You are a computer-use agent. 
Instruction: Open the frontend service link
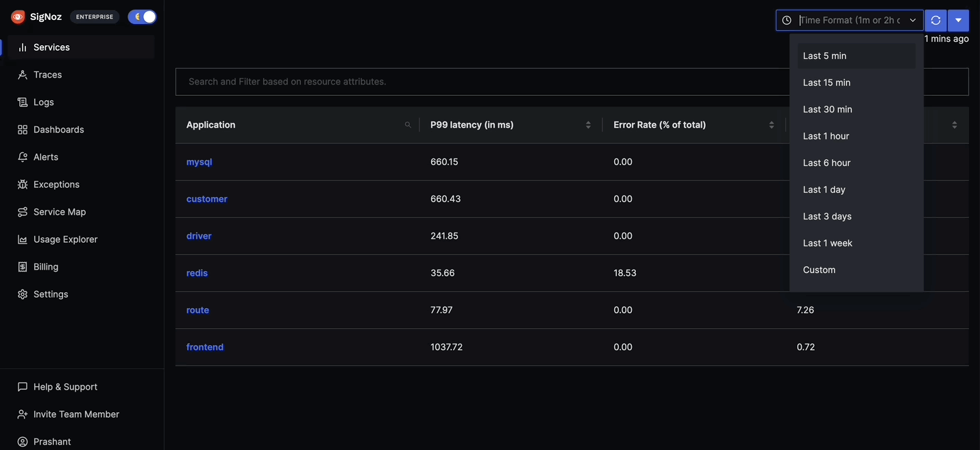point(205,347)
